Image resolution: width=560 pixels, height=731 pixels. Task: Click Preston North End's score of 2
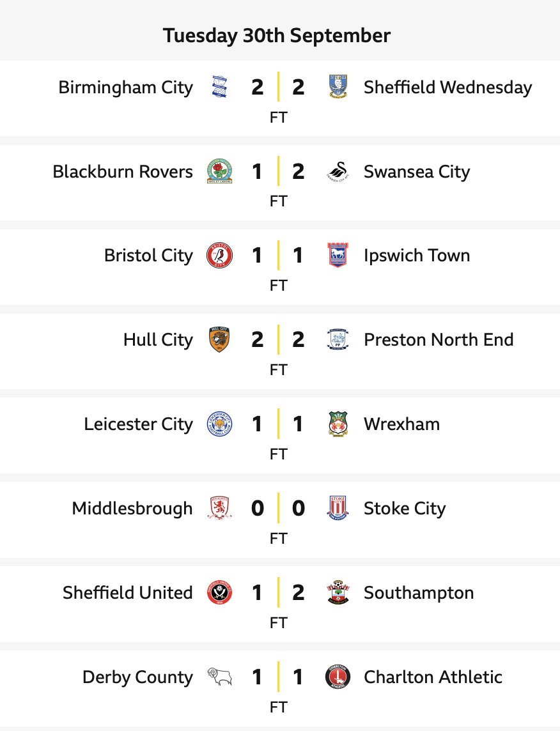pyautogui.click(x=298, y=340)
